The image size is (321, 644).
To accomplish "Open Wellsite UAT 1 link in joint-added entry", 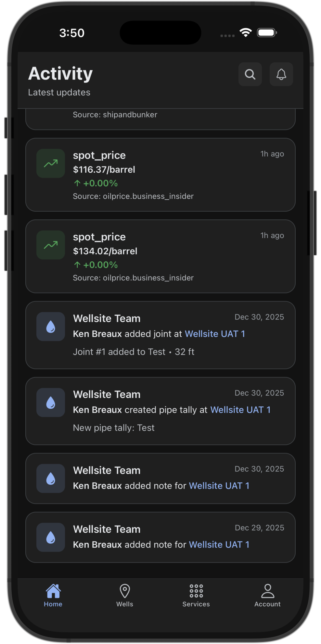I will tap(215, 334).
